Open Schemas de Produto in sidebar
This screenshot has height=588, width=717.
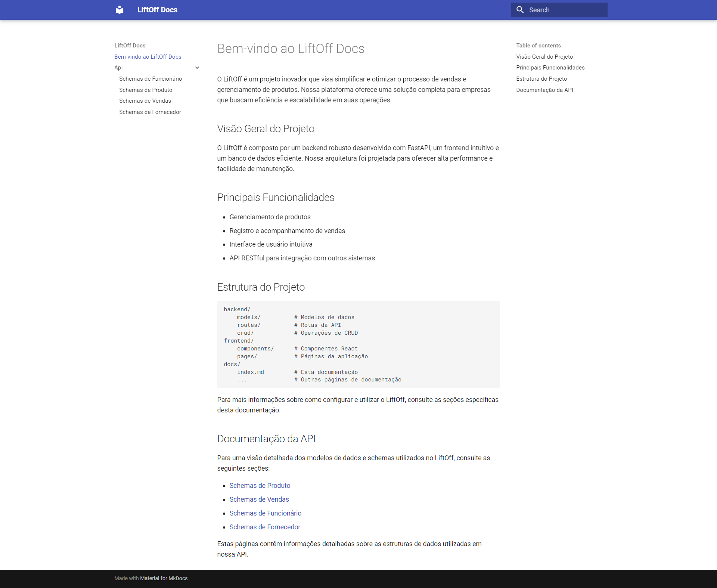pyautogui.click(x=146, y=90)
